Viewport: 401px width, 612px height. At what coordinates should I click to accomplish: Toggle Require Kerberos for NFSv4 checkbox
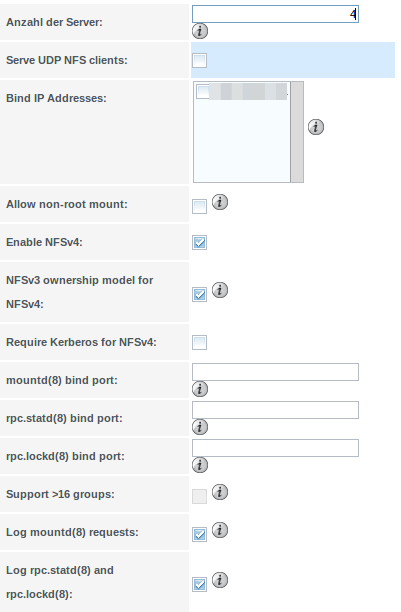coord(200,342)
